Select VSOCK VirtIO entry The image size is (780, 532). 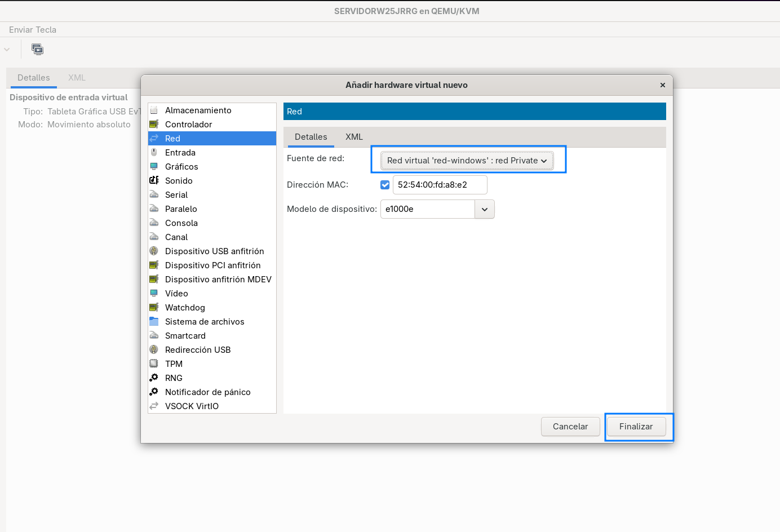coord(212,406)
